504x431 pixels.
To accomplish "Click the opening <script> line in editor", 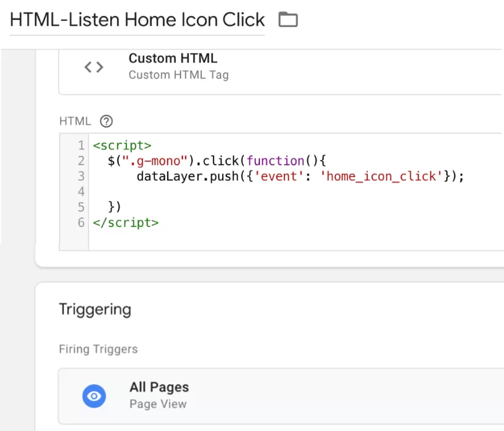I will pyautogui.click(x=122, y=145).
